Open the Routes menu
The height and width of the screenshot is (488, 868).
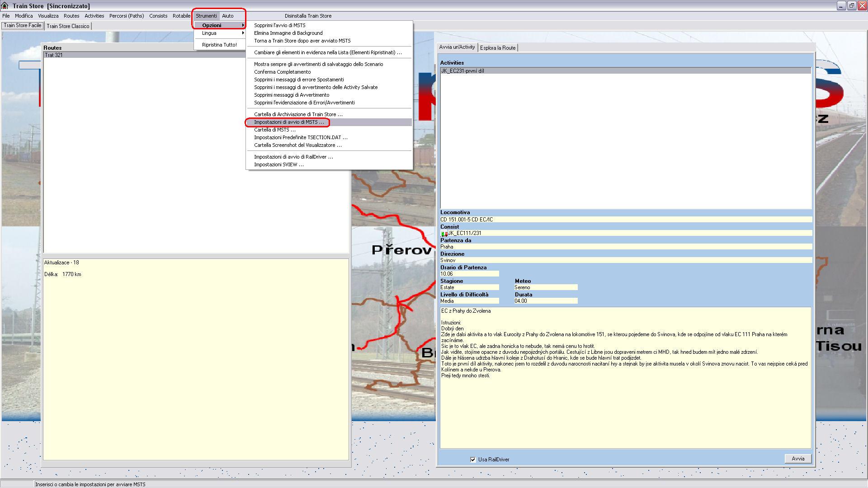[x=71, y=16]
